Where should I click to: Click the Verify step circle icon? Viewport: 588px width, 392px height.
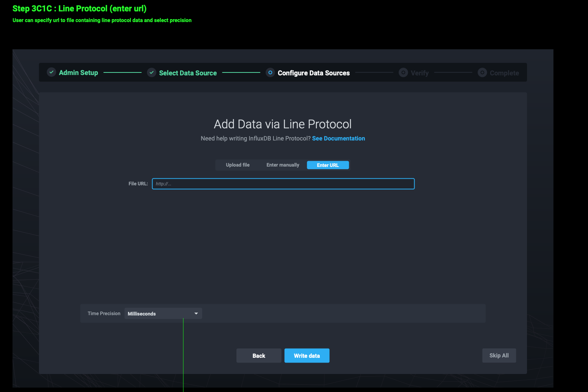tap(403, 72)
